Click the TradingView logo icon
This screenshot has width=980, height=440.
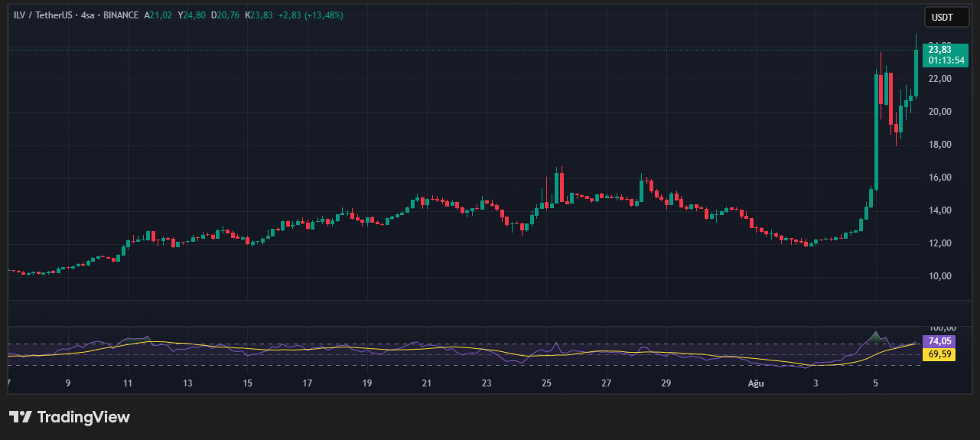(x=21, y=417)
